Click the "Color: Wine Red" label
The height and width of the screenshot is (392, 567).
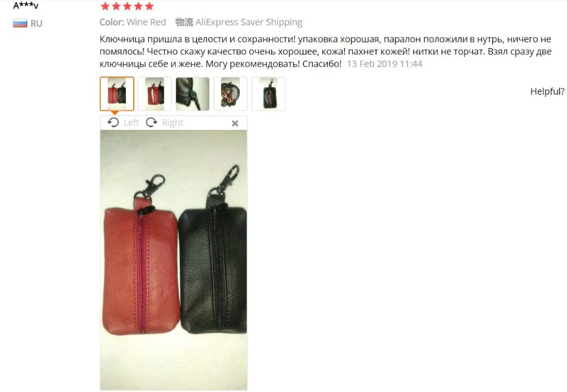(133, 22)
